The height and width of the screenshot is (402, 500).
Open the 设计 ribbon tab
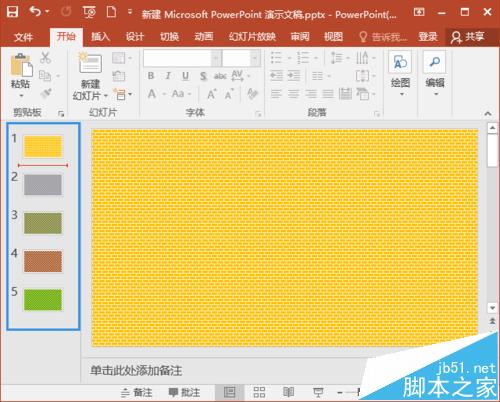point(135,36)
